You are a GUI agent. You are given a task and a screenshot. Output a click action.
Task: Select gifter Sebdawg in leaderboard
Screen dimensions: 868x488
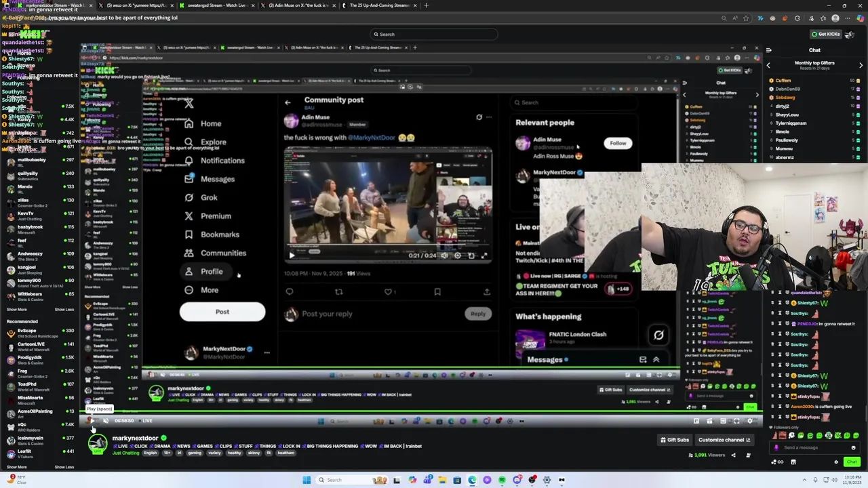coord(785,98)
